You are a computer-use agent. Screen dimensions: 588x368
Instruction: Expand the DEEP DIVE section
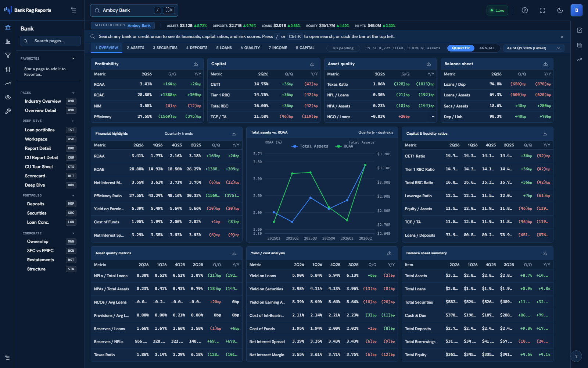click(x=73, y=121)
